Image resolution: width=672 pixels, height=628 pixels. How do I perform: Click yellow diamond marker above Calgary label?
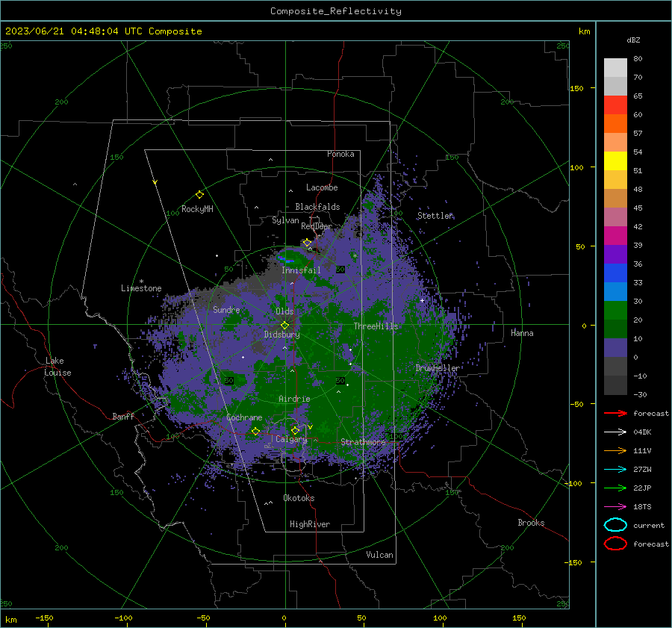pyautogui.click(x=295, y=430)
